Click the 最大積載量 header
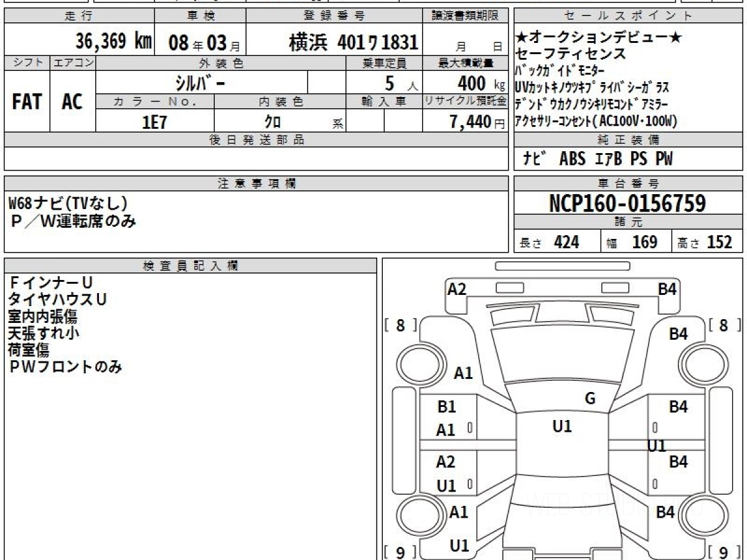This screenshot has height=560, width=747. (x=466, y=63)
